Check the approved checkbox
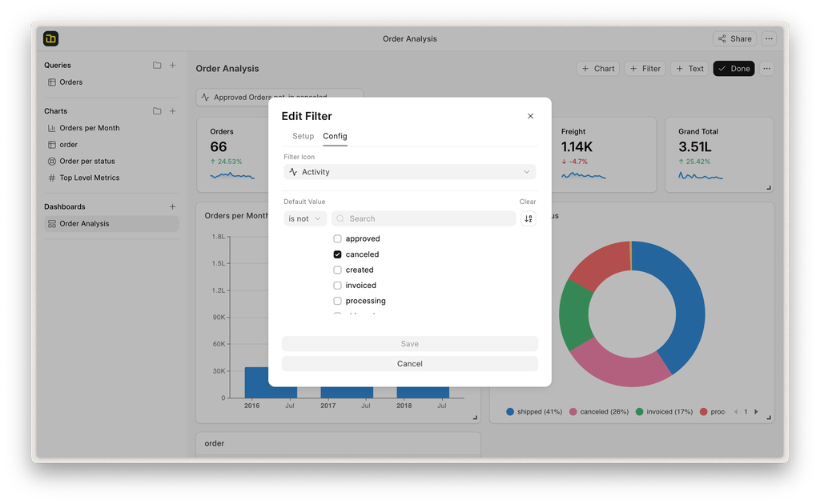This screenshot has width=820, height=504. pos(337,238)
